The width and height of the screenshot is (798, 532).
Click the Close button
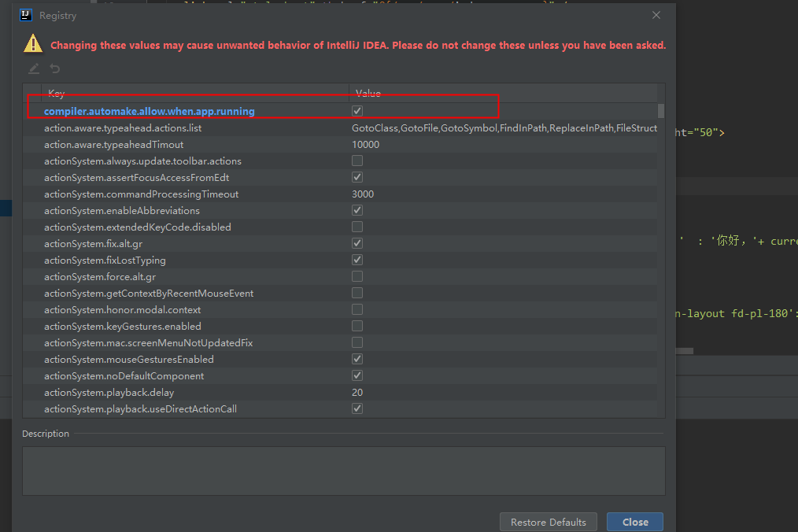[635, 522]
